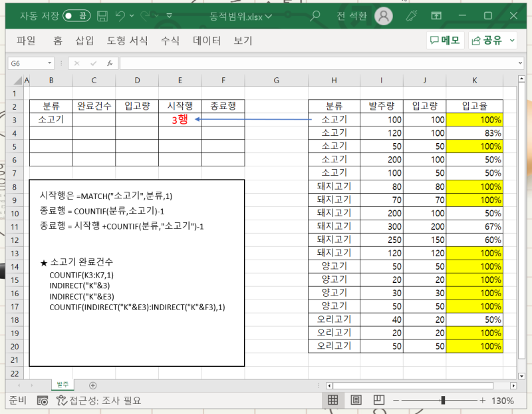
Task: Click into the formula bar input
Action: 318,63
